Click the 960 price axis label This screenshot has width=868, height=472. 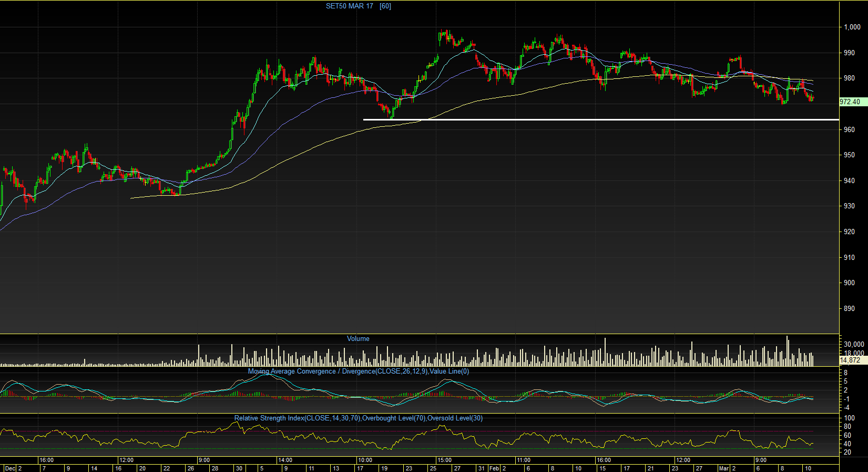coord(849,129)
